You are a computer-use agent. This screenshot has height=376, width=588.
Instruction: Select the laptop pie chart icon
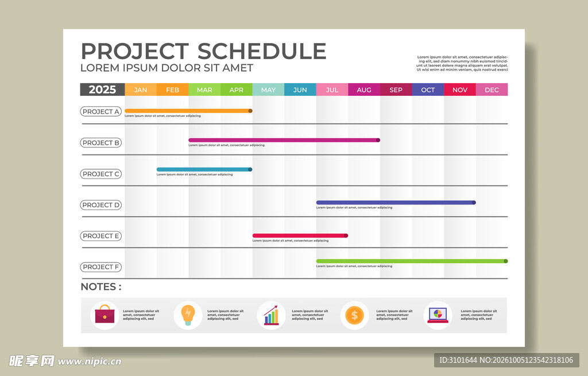pyautogui.click(x=438, y=315)
